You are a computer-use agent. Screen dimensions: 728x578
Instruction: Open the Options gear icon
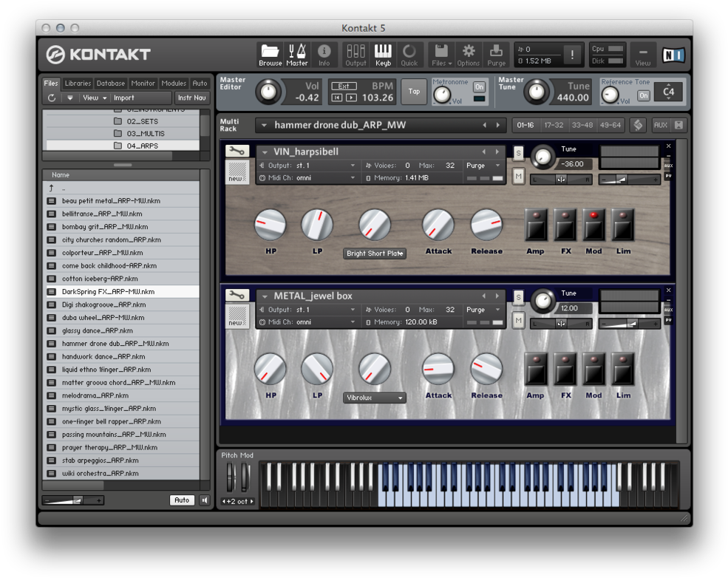pos(468,55)
